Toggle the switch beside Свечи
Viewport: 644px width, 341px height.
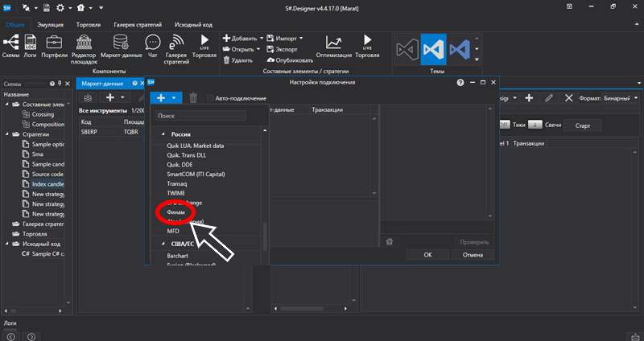pos(535,125)
